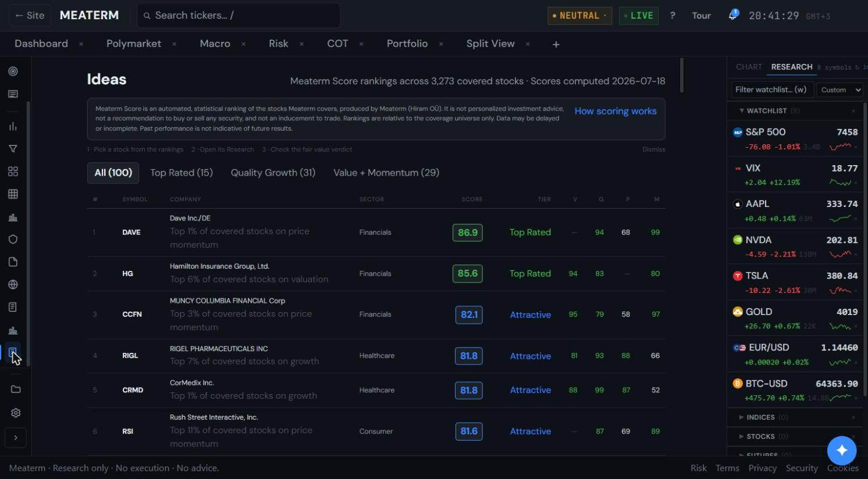Open the Privacy footer link

coord(762,468)
